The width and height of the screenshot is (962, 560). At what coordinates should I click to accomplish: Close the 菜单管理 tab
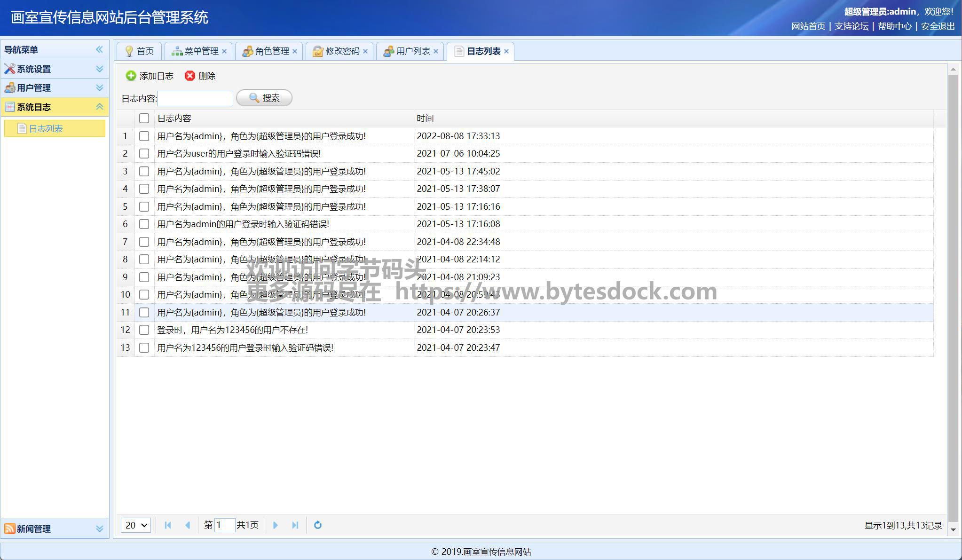click(224, 51)
